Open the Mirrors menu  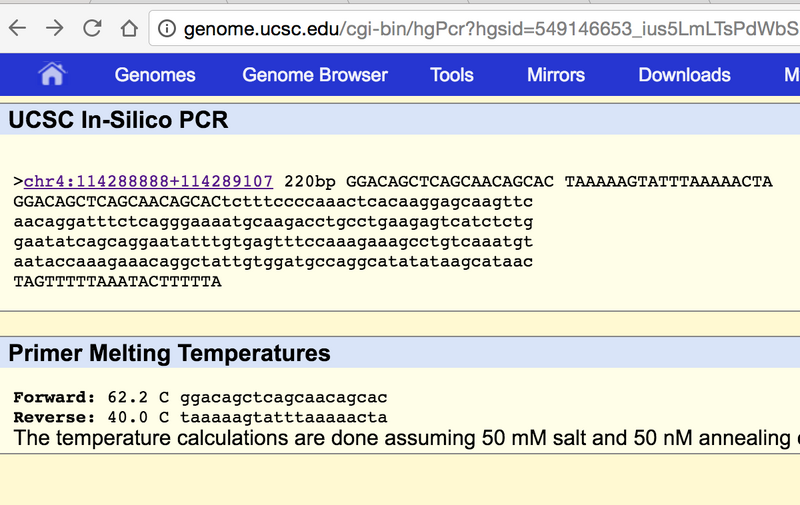point(556,75)
